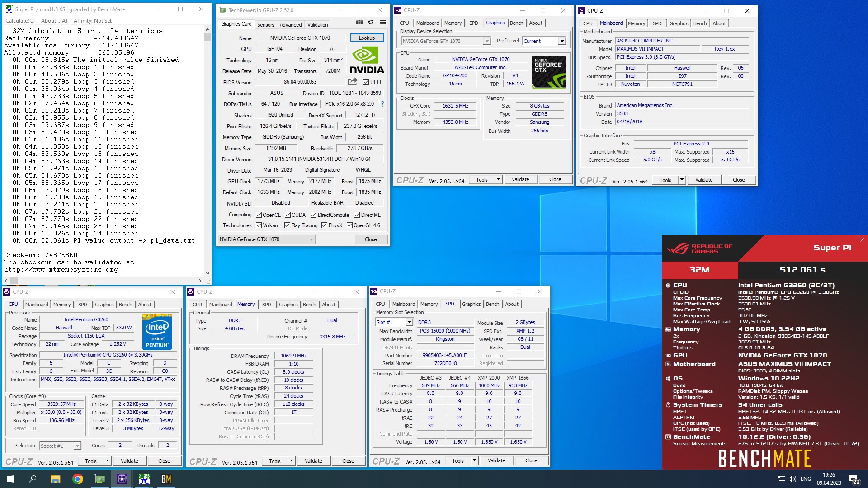This screenshot has width=868, height=488.
Task: Toggle the OpenCL checkbox
Action: pos(259,215)
